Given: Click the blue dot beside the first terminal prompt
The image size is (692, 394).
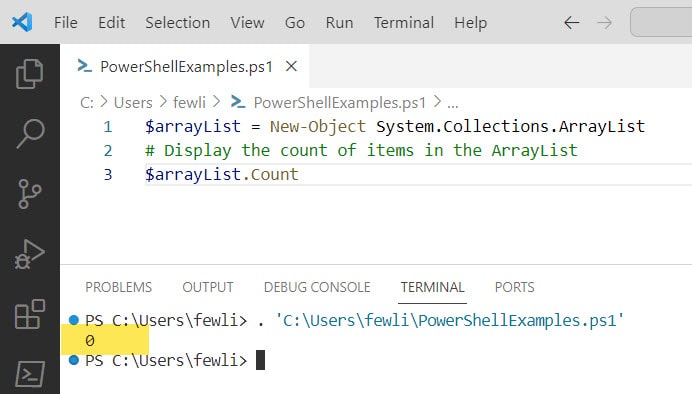Looking at the screenshot, I should pos(74,319).
